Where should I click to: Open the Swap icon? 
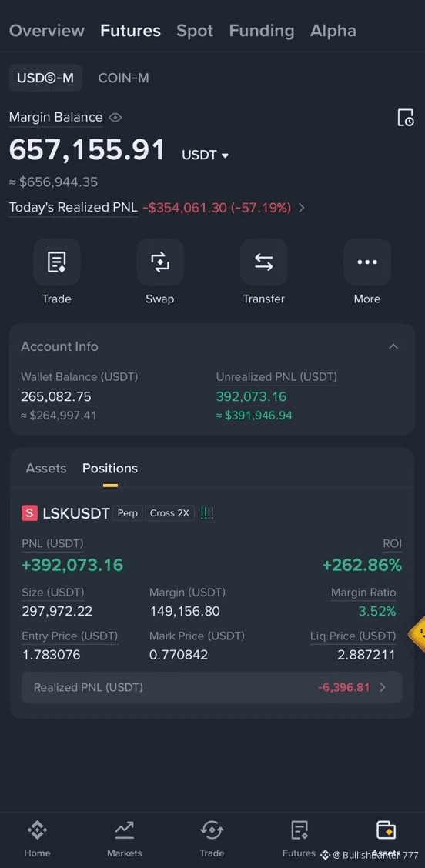coord(160,262)
